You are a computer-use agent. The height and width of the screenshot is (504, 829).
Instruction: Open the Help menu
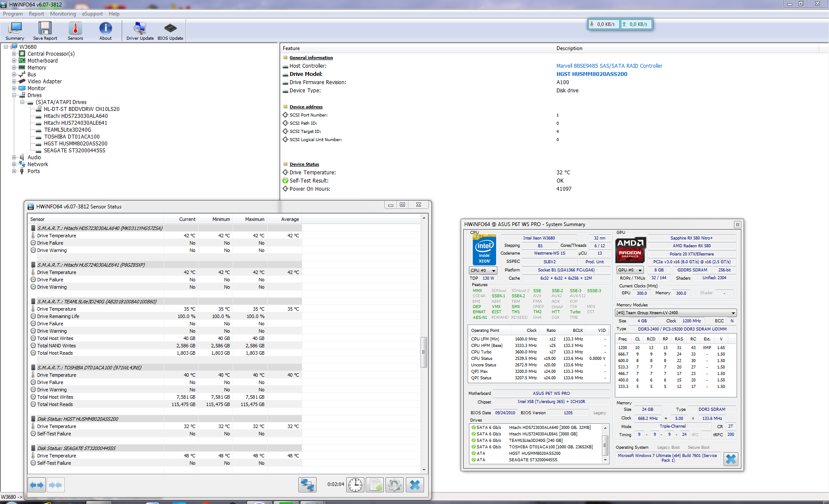click(114, 14)
